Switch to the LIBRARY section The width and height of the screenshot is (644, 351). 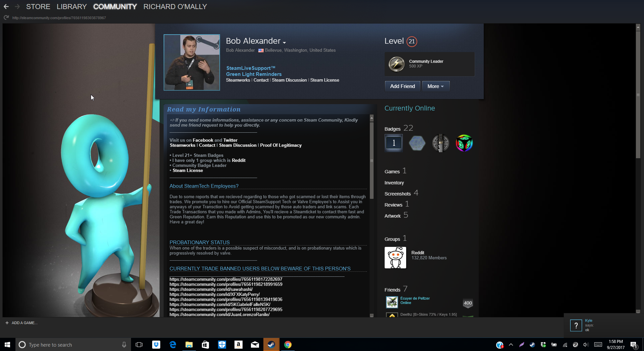coord(72,7)
